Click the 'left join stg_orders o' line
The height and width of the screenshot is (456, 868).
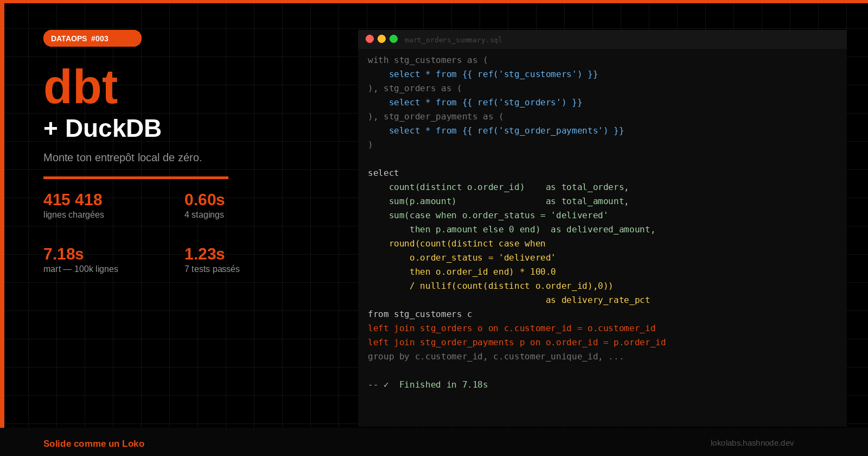click(512, 328)
